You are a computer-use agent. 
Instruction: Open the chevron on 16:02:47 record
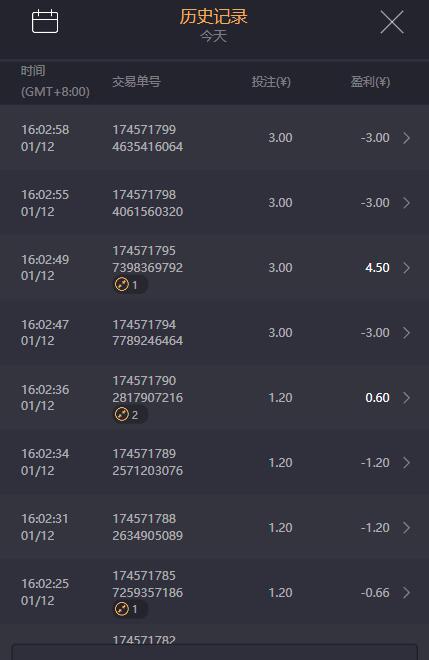tap(406, 333)
